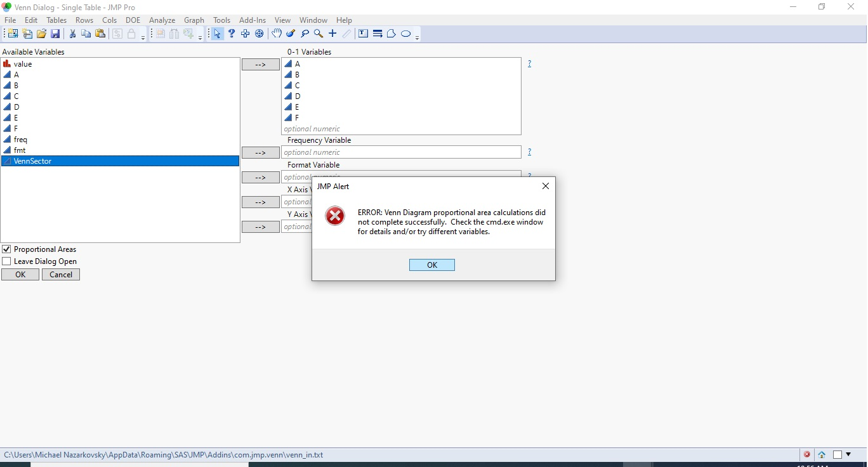Select the Line drawing tool
This screenshot has width=868, height=467.
pyautogui.click(x=378, y=34)
